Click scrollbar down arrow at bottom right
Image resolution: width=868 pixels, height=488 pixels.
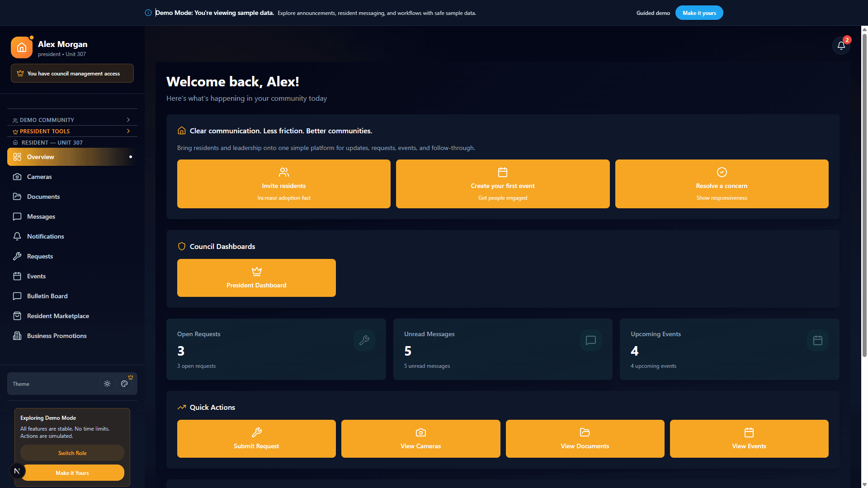864,484
